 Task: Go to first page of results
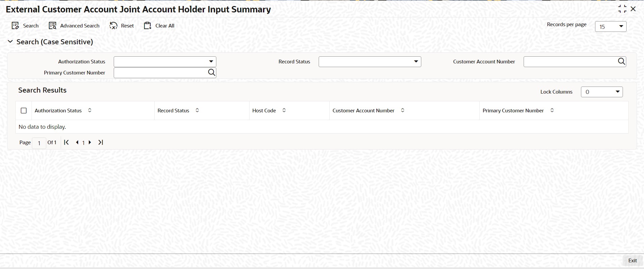click(66, 142)
